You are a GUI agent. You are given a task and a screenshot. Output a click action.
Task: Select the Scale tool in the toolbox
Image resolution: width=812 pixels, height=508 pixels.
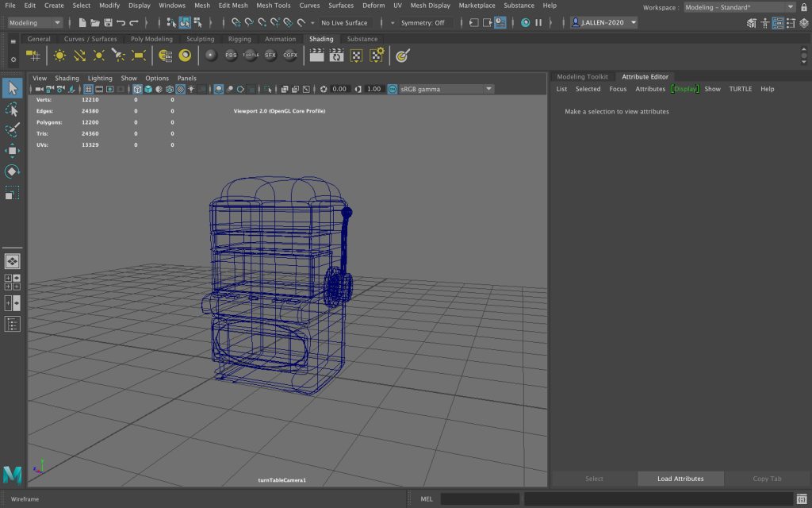coord(12,193)
